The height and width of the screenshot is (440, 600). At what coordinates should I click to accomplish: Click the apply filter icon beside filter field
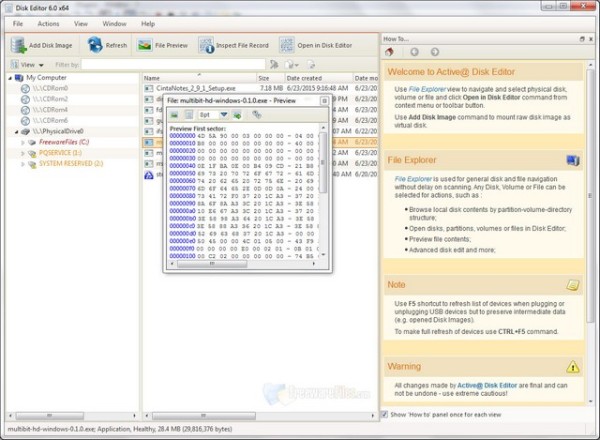[274, 64]
